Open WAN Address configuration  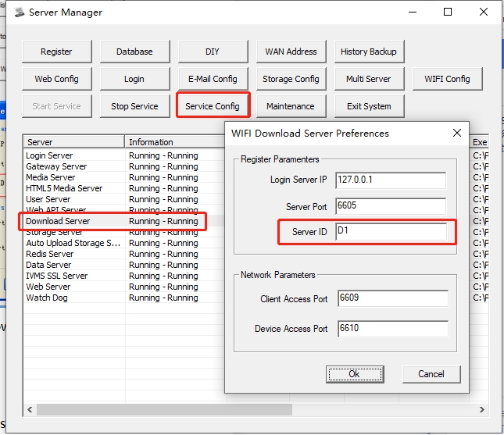(291, 52)
